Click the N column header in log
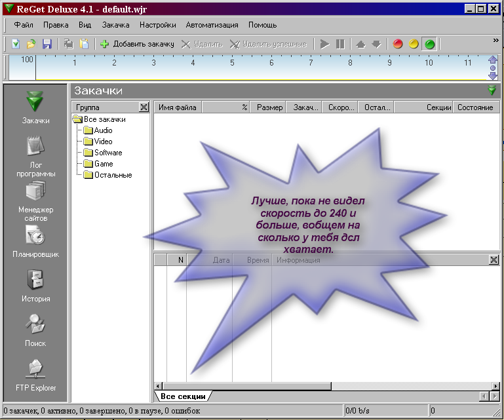The image size is (504, 420). tap(177, 260)
